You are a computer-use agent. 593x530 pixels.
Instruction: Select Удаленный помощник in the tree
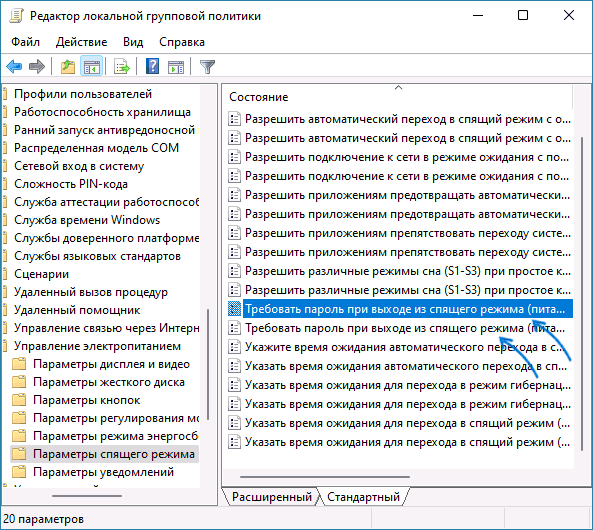(77, 310)
